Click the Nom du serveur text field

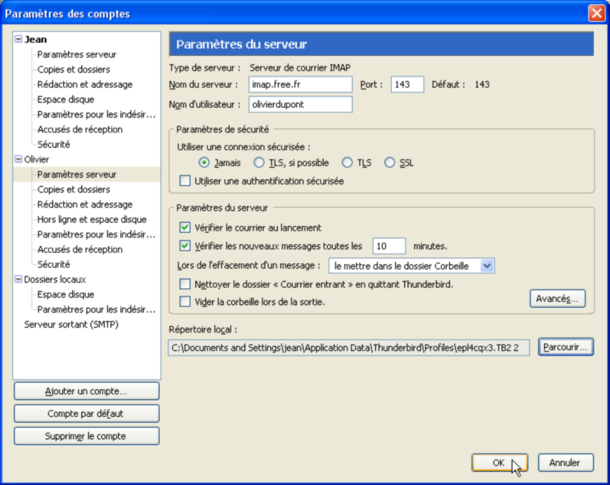pyautogui.click(x=300, y=85)
